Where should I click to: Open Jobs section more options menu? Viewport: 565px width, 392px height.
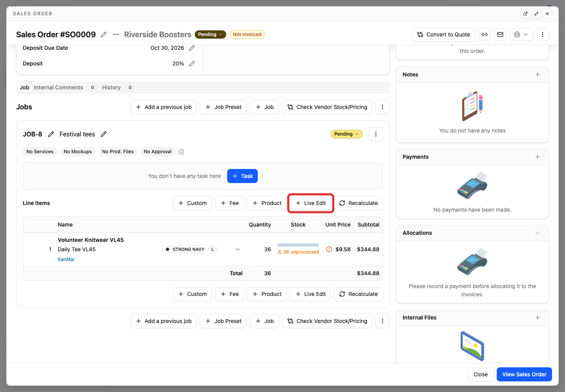[383, 107]
